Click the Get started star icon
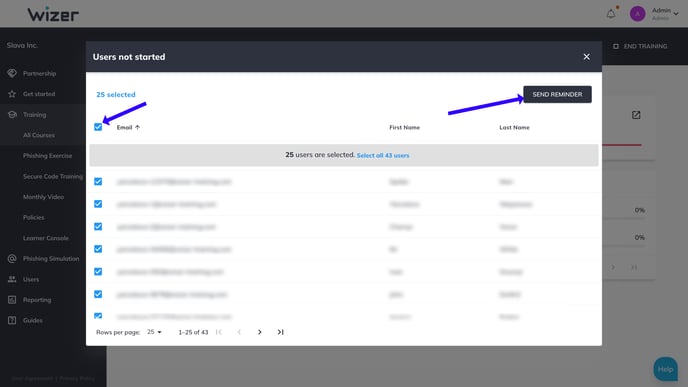 pos(12,94)
